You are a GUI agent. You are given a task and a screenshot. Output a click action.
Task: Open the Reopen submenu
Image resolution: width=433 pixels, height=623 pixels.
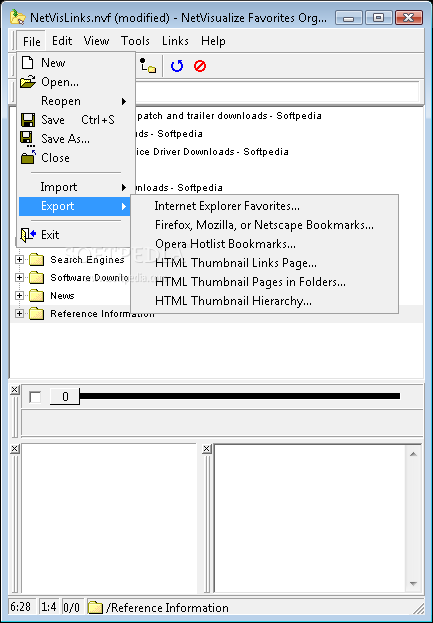75,101
